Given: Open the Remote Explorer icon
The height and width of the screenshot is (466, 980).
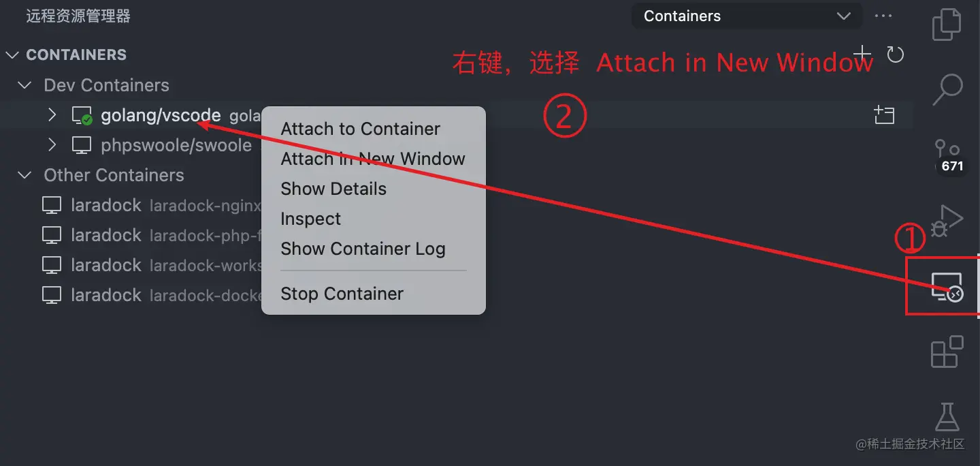Looking at the screenshot, I should [947, 286].
